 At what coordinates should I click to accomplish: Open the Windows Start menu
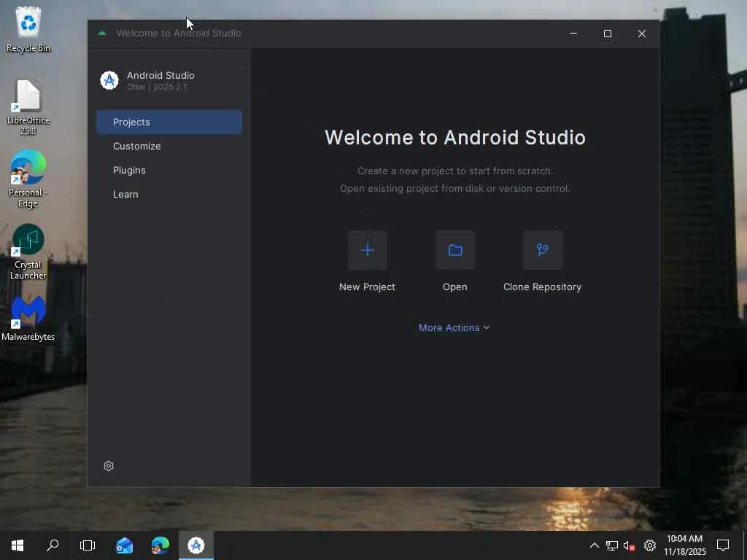[x=18, y=545]
